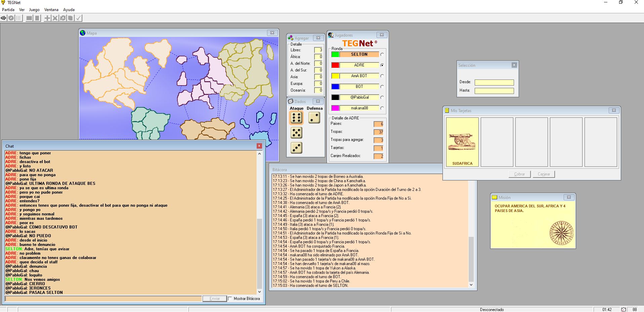644x312 pixels.
Task: Click the two-pip defense die
Action: (x=314, y=118)
